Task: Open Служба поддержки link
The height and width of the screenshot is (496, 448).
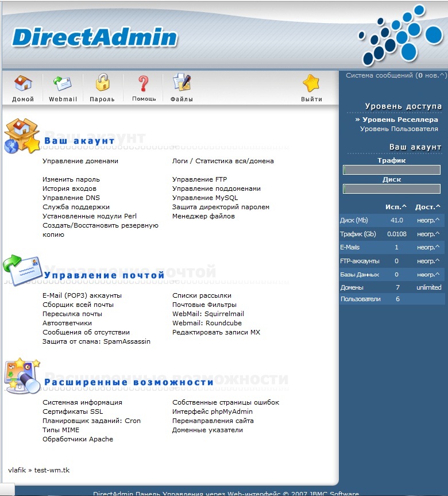Action: (76, 207)
